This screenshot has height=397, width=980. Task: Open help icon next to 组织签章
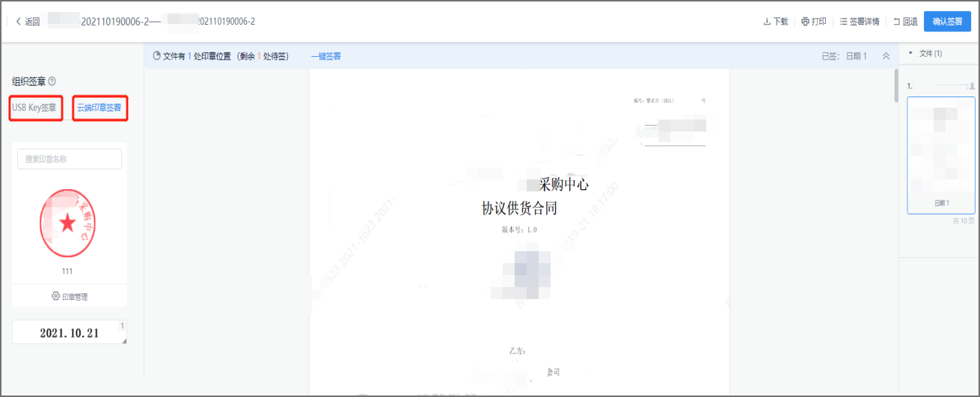point(52,81)
